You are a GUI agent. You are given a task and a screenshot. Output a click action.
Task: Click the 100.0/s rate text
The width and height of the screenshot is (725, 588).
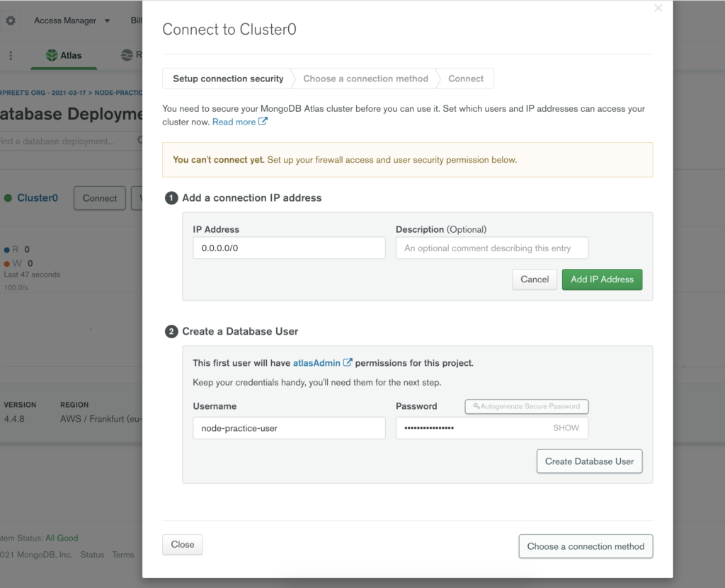(16, 287)
